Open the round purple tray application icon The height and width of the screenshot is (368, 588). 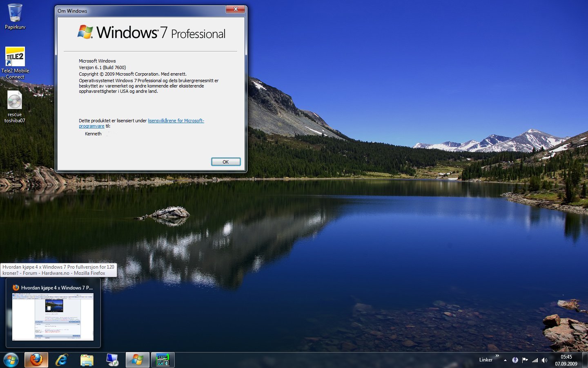click(x=515, y=360)
